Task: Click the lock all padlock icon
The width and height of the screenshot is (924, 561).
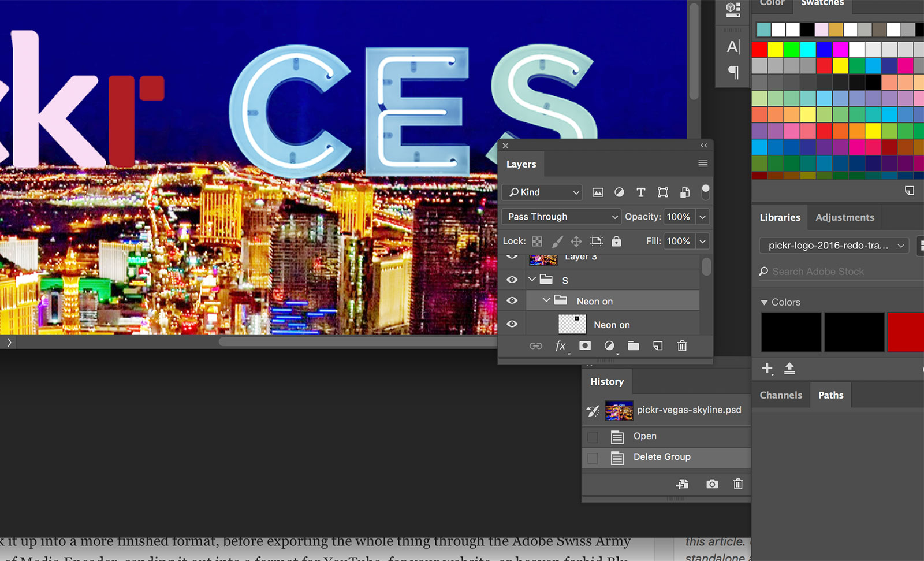Action: [x=616, y=241]
